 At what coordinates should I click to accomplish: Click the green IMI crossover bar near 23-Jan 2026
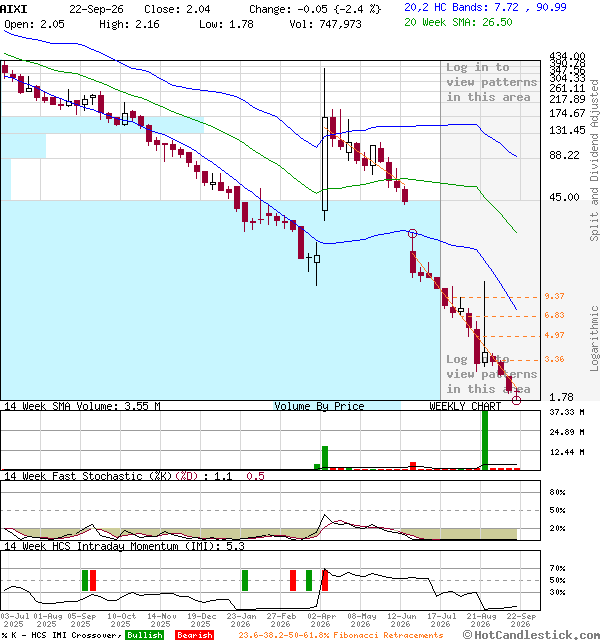[245, 580]
